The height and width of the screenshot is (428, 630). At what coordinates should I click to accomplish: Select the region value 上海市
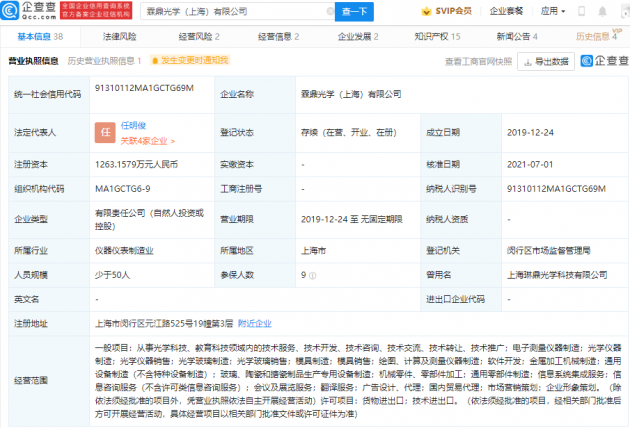313,251
